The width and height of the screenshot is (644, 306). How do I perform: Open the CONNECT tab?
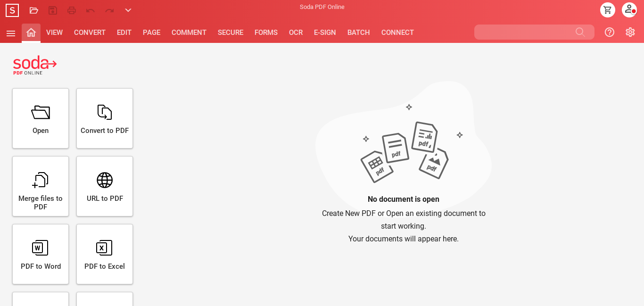click(x=397, y=33)
